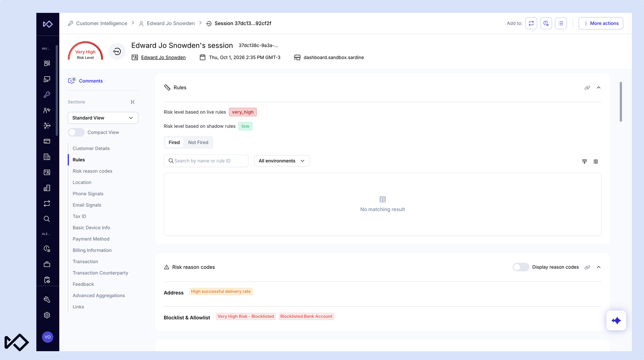
Task: Click the Blocklisted Bank Account tag
Action: tap(306, 317)
